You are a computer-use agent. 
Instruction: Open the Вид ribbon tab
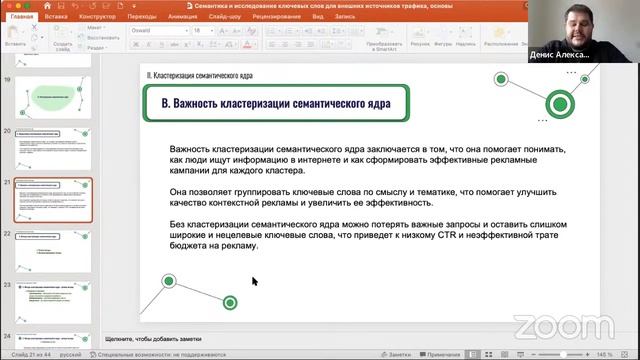tap(318, 17)
